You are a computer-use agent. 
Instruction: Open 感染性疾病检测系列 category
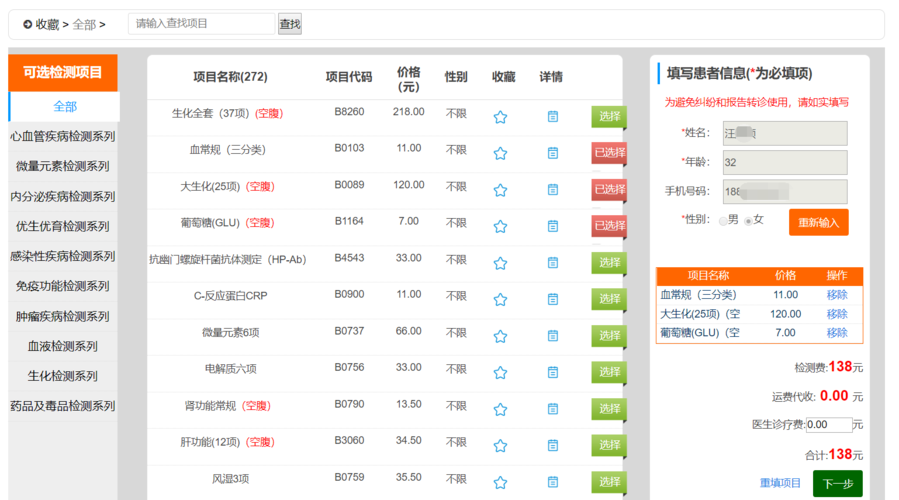click(x=63, y=256)
